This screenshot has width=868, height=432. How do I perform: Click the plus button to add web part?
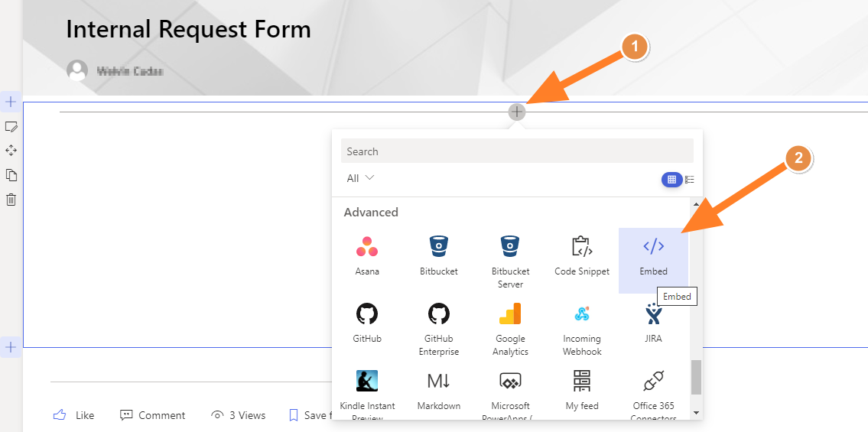coord(517,112)
